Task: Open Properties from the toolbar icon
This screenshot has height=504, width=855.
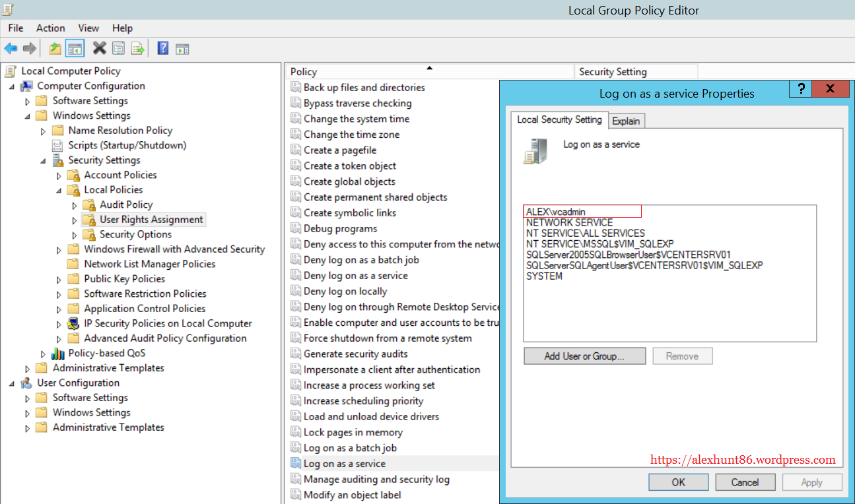Action: click(x=118, y=48)
